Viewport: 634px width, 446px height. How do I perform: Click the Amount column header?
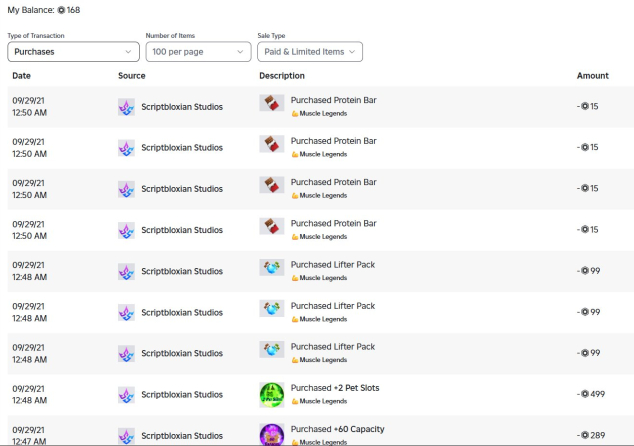click(x=592, y=76)
